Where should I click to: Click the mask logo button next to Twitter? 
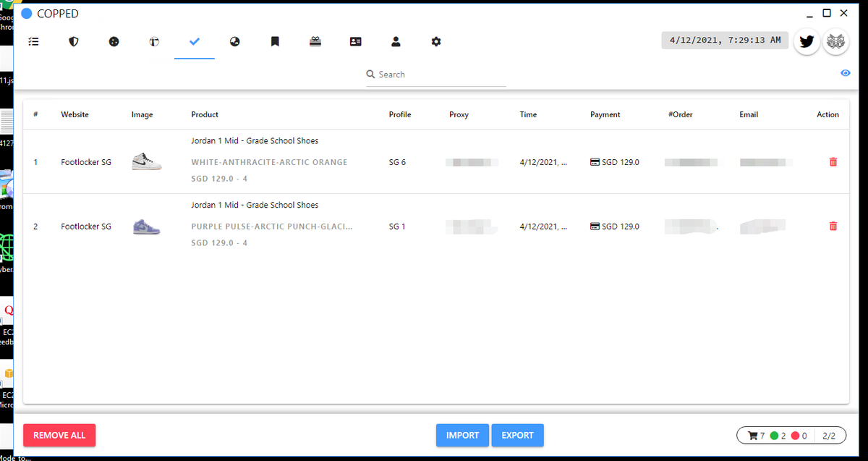[835, 41]
